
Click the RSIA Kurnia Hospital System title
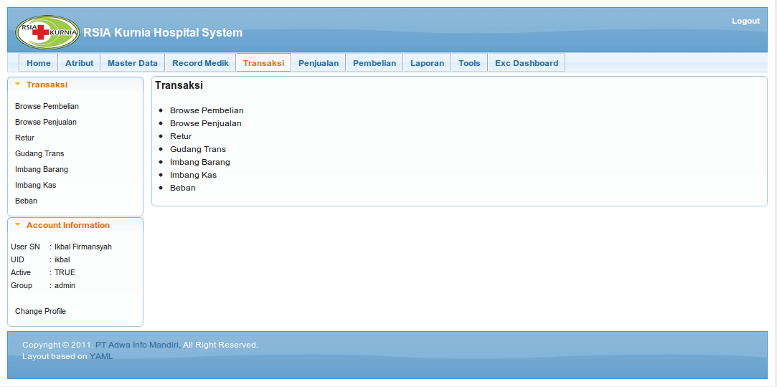(x=163, y=33)
